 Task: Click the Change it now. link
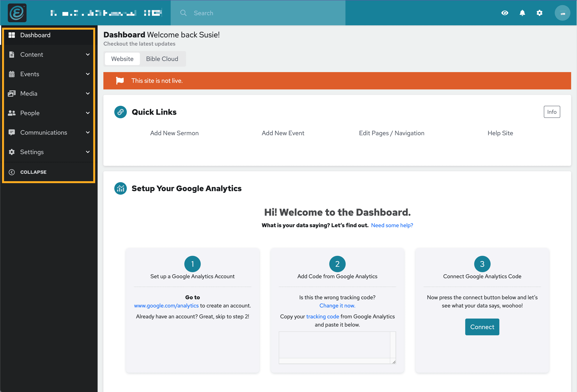click(x=337, y=305)
